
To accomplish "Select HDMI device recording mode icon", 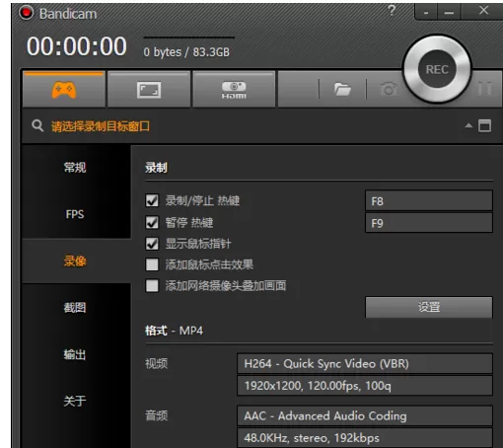I will tap(234, 90).
